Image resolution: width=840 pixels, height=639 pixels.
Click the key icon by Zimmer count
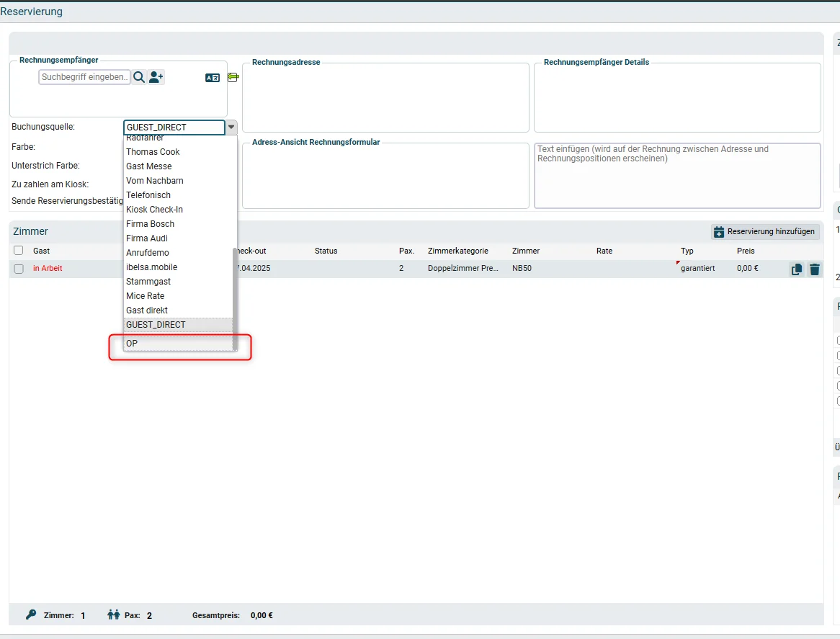[31, 615]
